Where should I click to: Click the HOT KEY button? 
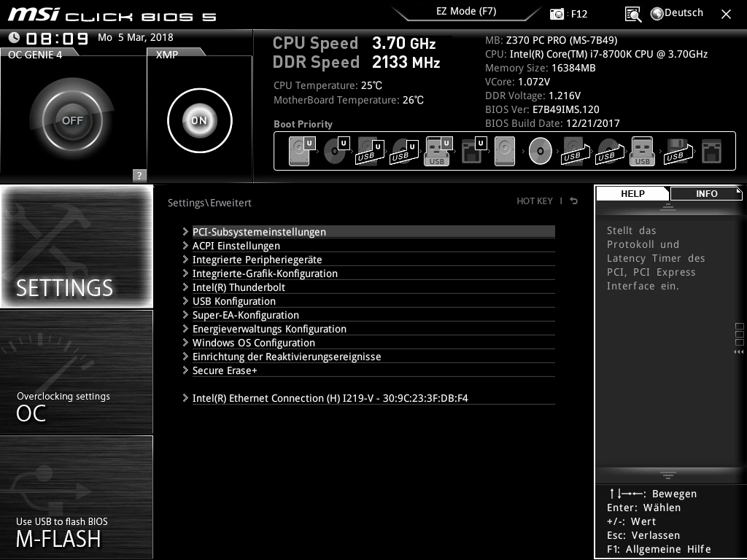point(535,201)
